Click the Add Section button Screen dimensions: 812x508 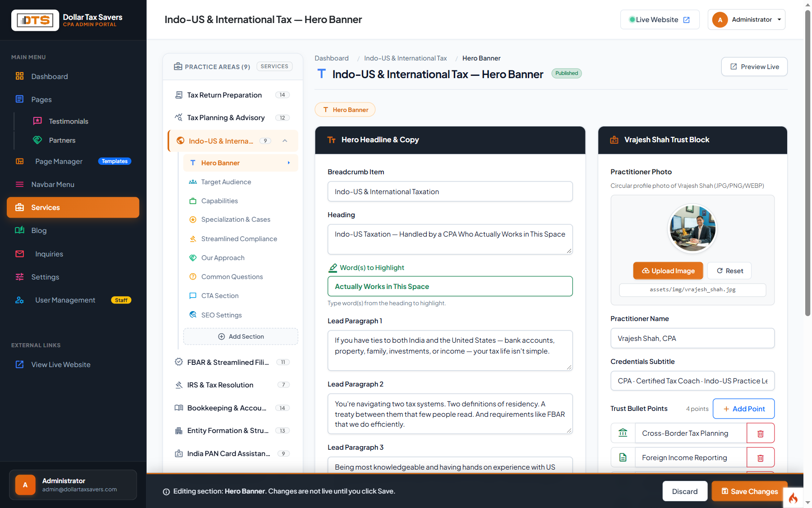[240, 336]
